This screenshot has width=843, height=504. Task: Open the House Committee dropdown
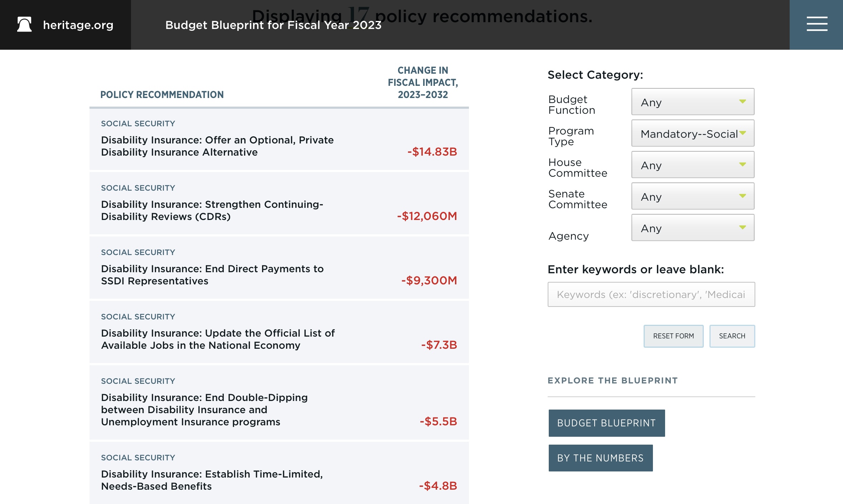(692, 165)
